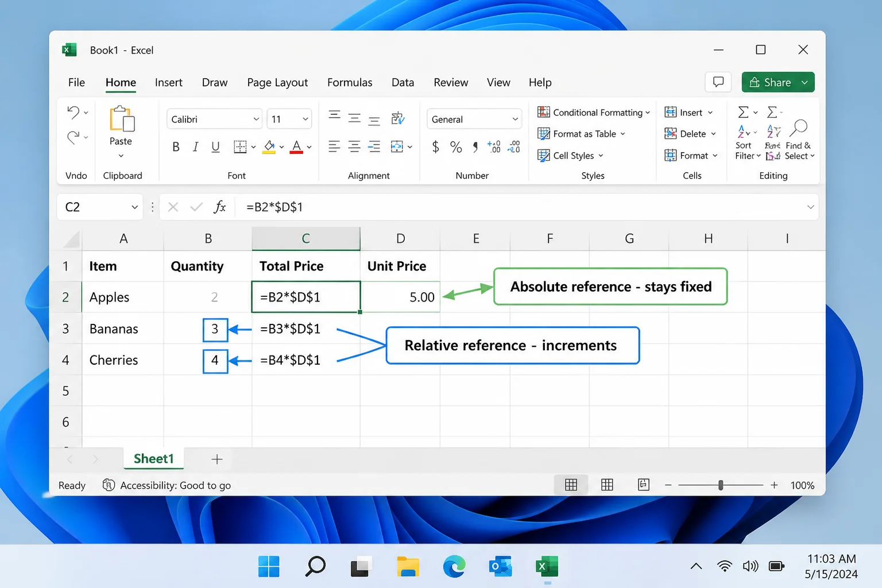Screen dimensions: 882x588
Task: Click the Insert Function fx icon
Action: 219,207
